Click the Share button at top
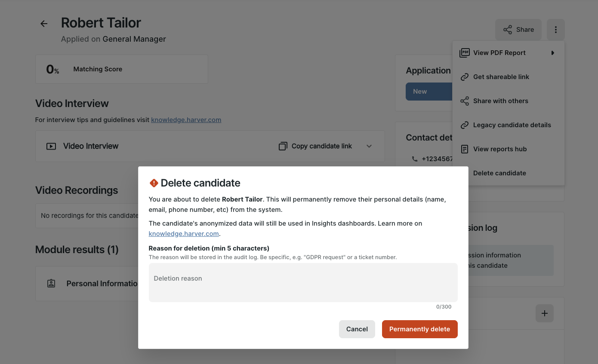Viewport: 598px width, 364px height. [x=518, y=30]
